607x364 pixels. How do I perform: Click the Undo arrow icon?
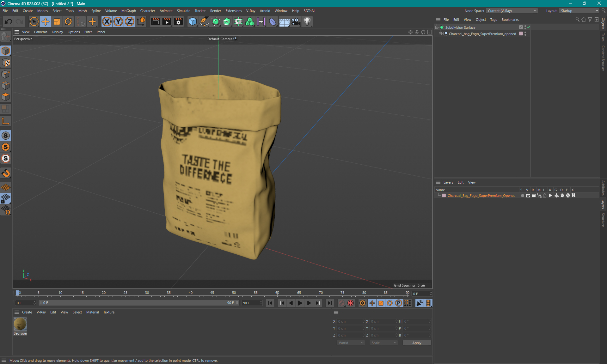[9, 21]
